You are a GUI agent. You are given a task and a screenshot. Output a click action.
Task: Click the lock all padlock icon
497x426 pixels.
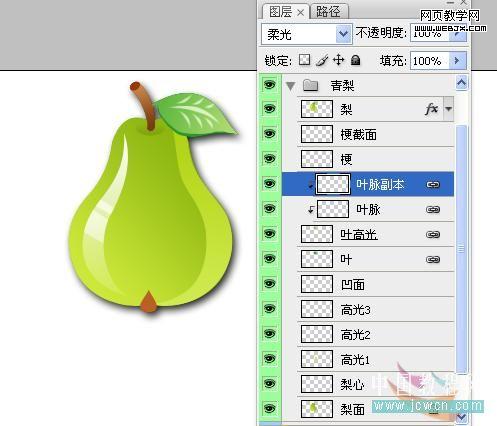coord(356,60)
